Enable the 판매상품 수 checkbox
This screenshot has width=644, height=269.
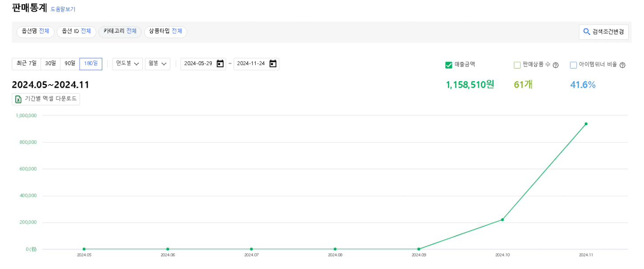(x=517, y=65)
